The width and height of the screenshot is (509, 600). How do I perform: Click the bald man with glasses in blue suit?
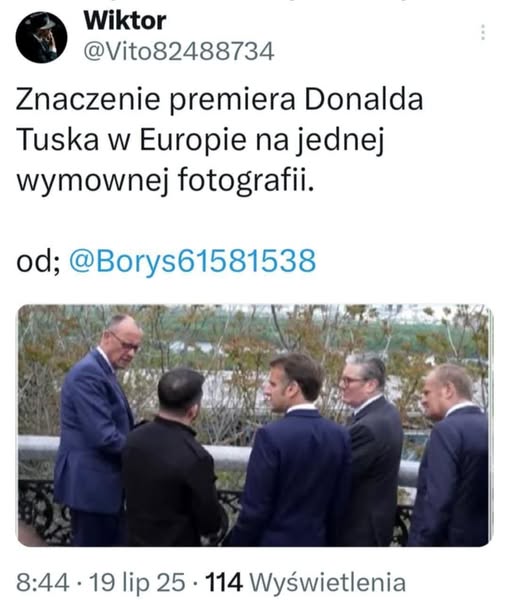coord(96,425)
